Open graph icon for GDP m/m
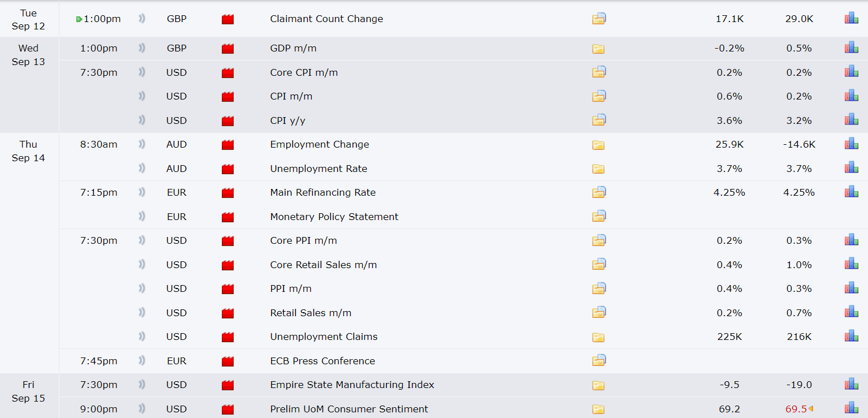The image size is (868, 418). pyautogui.click(x=852, y=48)
